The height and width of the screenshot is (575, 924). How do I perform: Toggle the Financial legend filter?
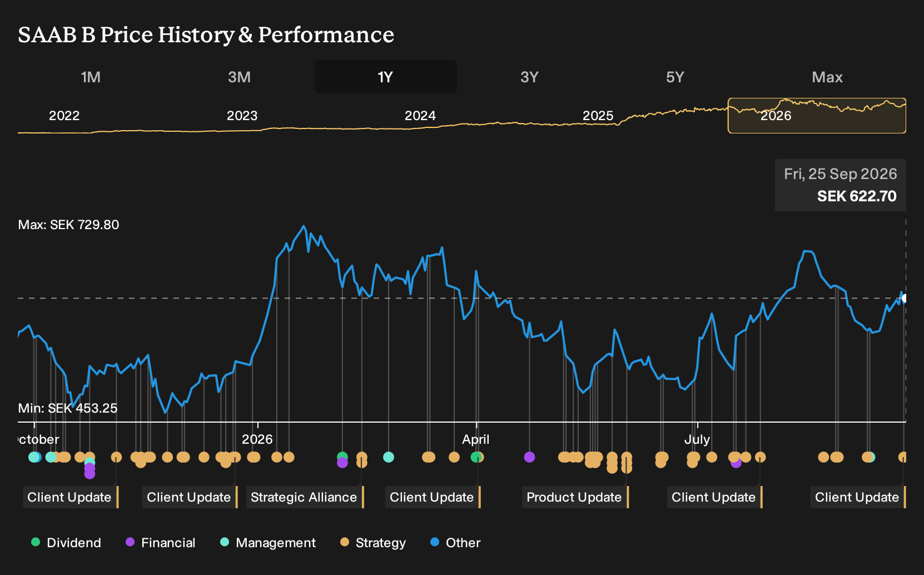tap(160, 543)
